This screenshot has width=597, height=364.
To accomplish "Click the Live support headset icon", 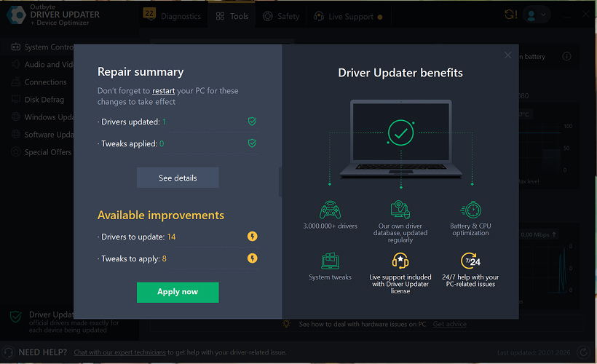I will pos(400,261).
